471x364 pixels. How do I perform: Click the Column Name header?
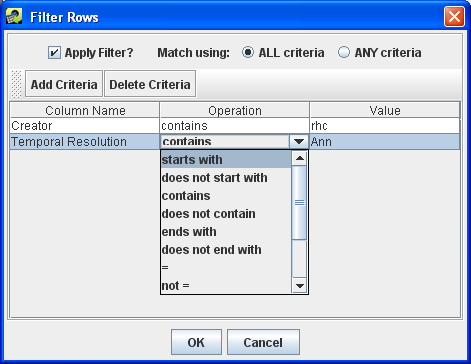(x=85, y=110)
